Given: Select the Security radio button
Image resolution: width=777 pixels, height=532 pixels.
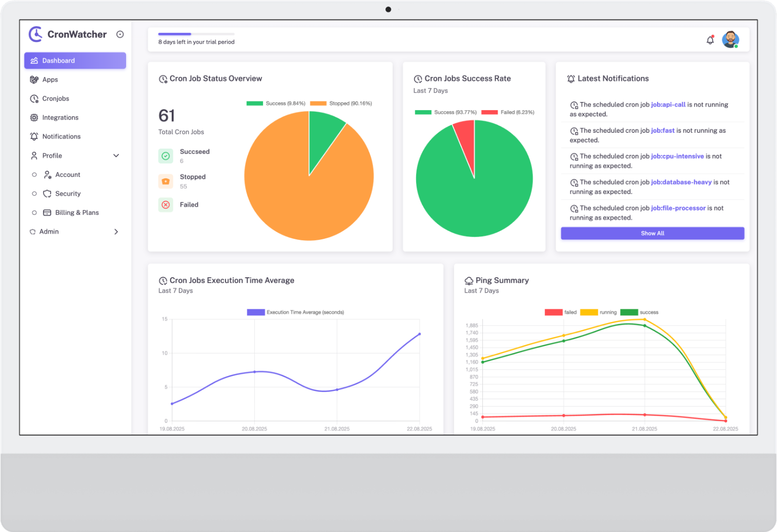Looking at the screenshot, I should pyautogui.click(x=34, y=193).
